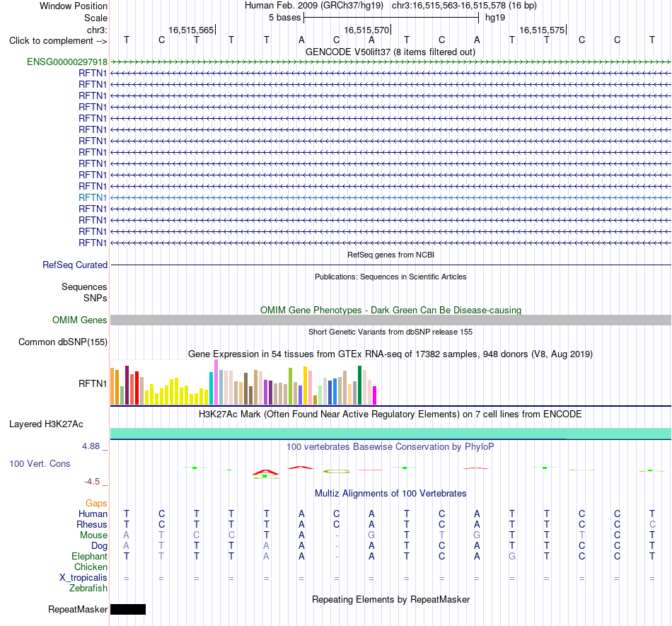The height and width of the screenshot is (626, 672).
Task: Click the ENSG00000297918 gene label
Action: pyautogui.click(x=67, y=62)
